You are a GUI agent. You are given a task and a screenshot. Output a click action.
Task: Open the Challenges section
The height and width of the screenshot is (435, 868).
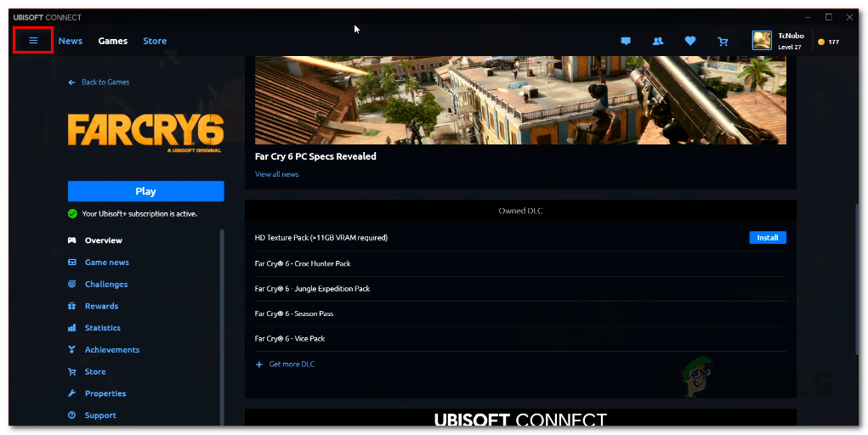[x=106, y=284]
